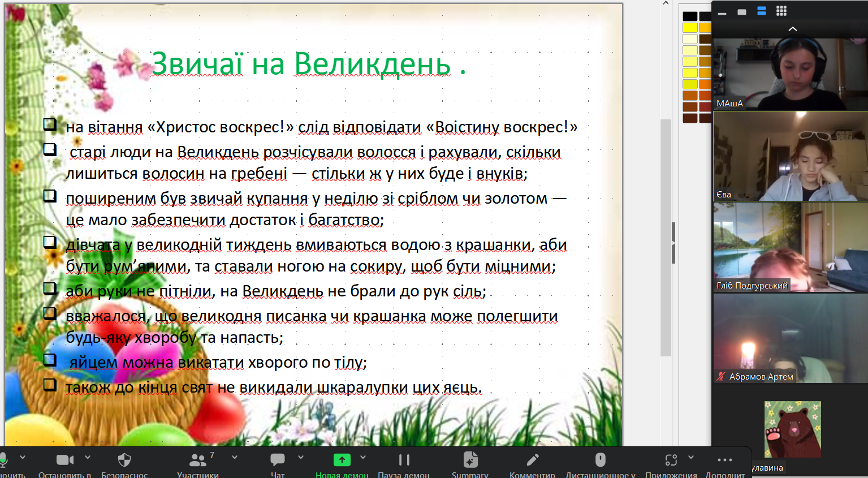Click bullet box before 'старі люди'

click(50, 149)
